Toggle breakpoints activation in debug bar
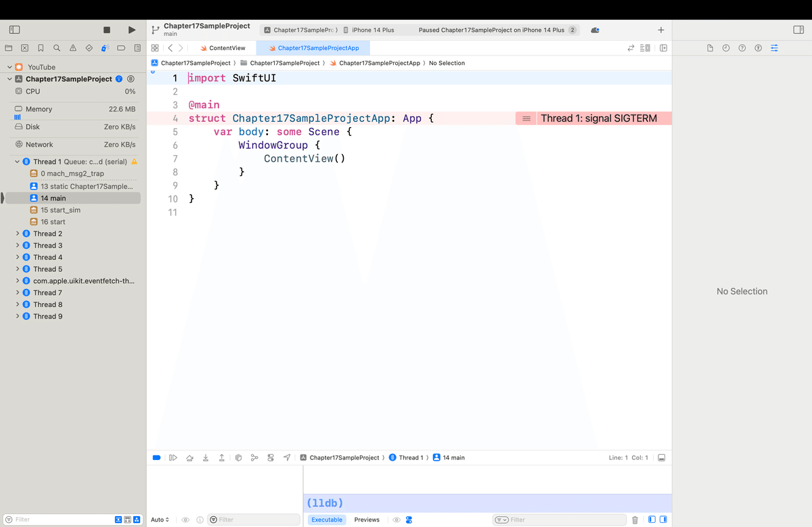The height and width of the screenshot is (527, 812). point(156,458)
